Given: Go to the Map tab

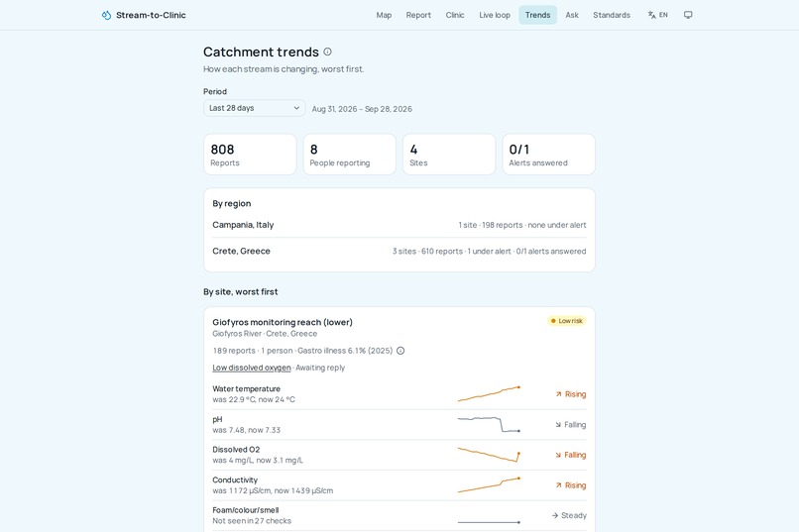Looking at the screenshot, I should tap(384, 15).
